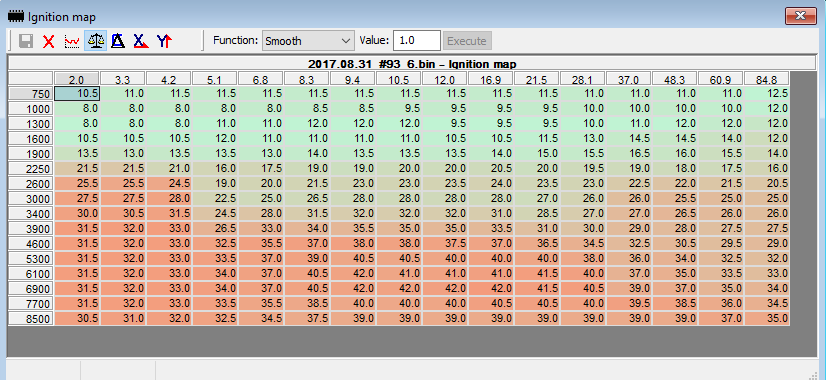Click the Value field containing 1.0

click(x=416, y=41)
